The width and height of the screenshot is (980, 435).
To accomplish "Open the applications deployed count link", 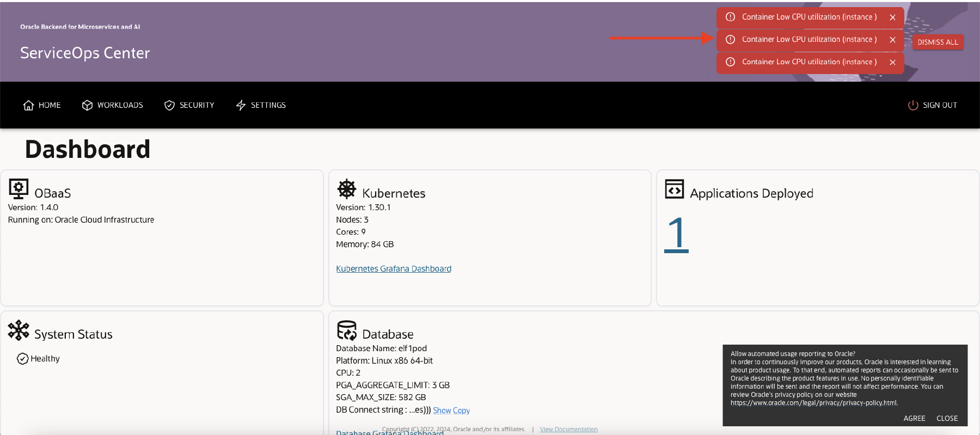I will [676, 234].
